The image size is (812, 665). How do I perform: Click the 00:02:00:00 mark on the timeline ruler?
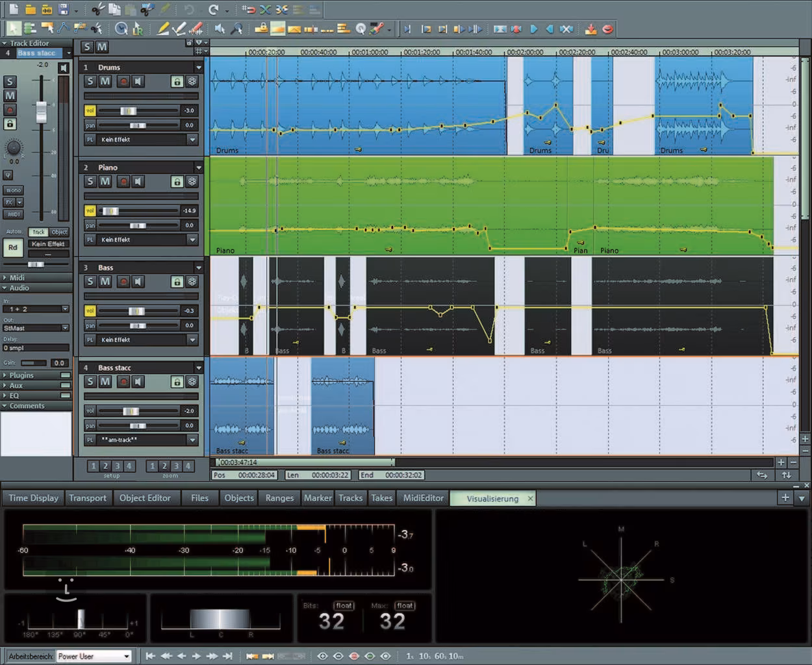pos(524,52)
